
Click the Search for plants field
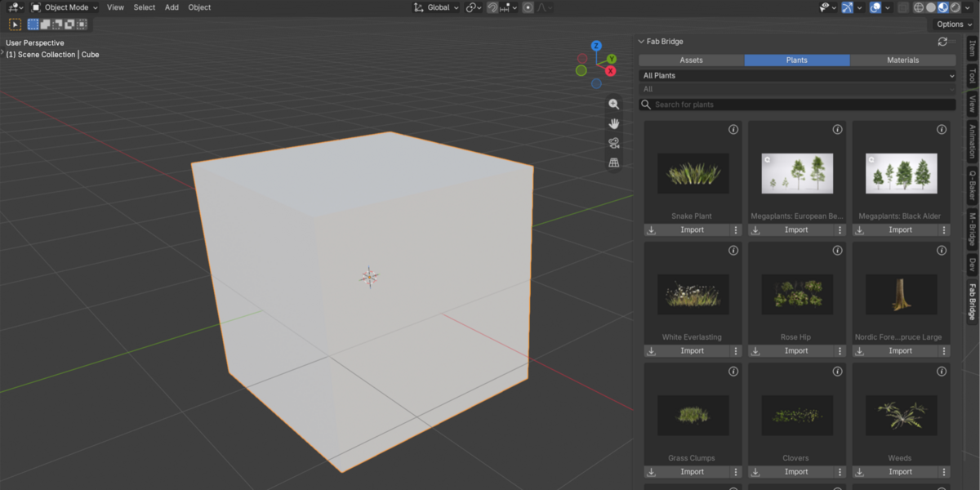coord(797,105)
